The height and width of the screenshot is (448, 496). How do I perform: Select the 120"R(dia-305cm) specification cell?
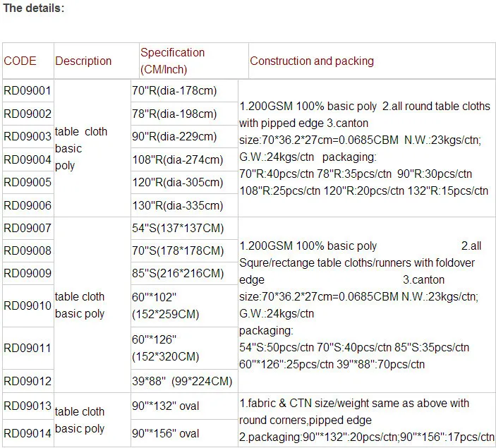point(177,182)
